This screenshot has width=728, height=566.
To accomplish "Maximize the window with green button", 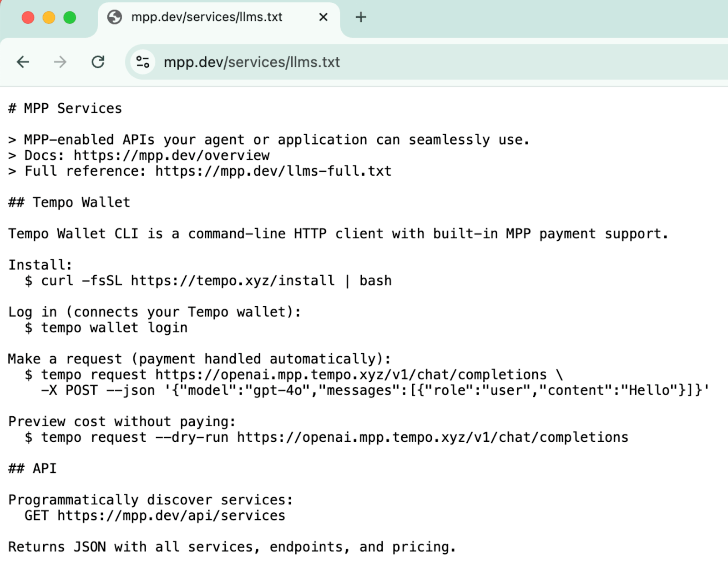I will click(x=70, y=18).
